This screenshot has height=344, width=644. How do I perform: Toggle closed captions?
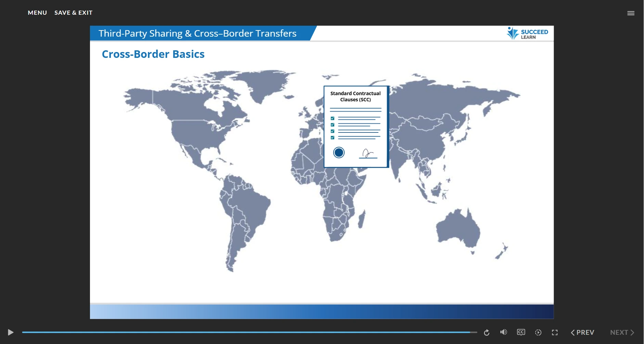tap(521, 332)
